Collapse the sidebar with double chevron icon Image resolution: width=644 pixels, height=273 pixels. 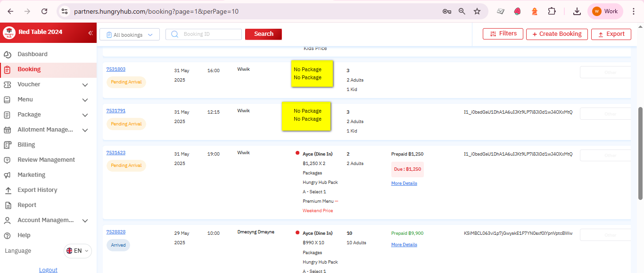pos(91,33)
